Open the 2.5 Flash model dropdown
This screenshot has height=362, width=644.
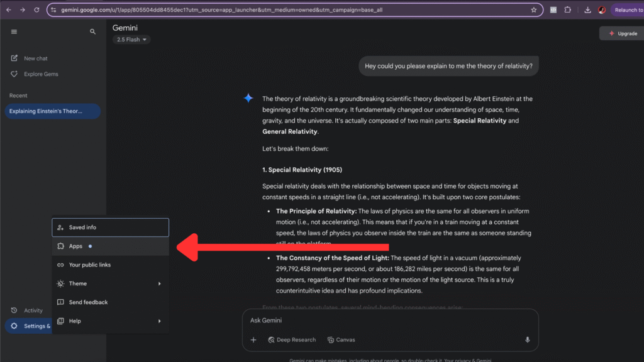(x=131, y=40)
